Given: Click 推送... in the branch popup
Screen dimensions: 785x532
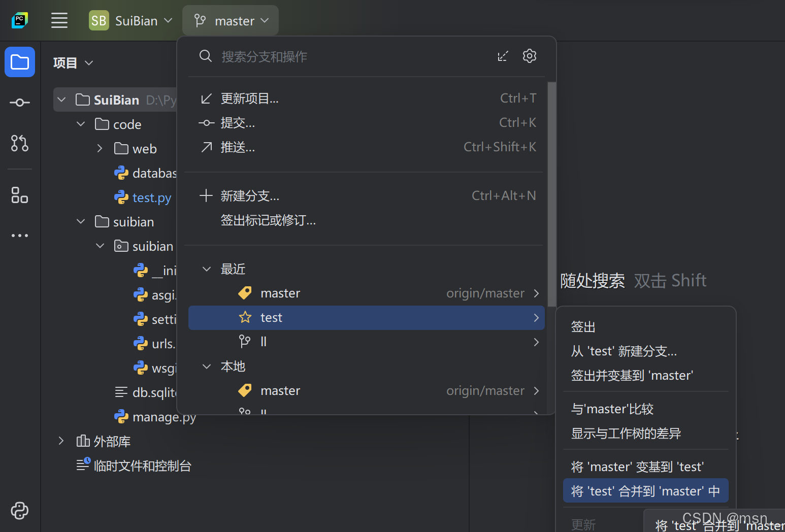Looking at the screenshot, I should point(238,147).
